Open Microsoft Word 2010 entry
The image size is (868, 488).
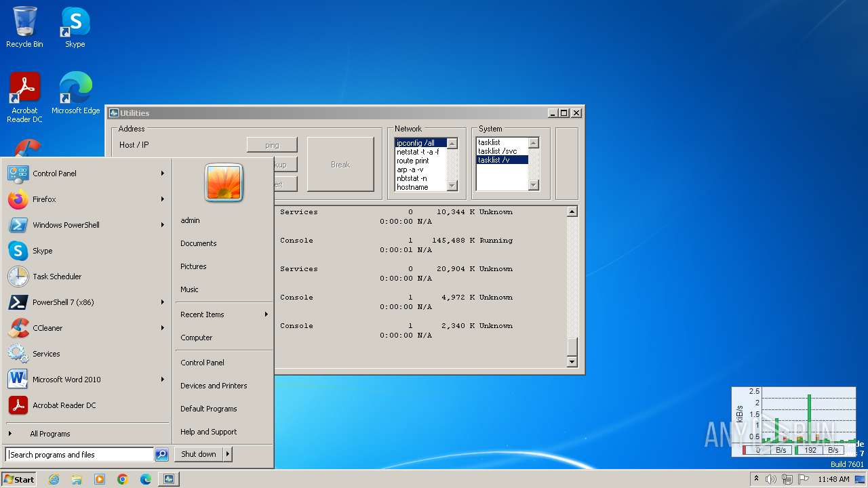pyautogui.click(x=86, y=380)
